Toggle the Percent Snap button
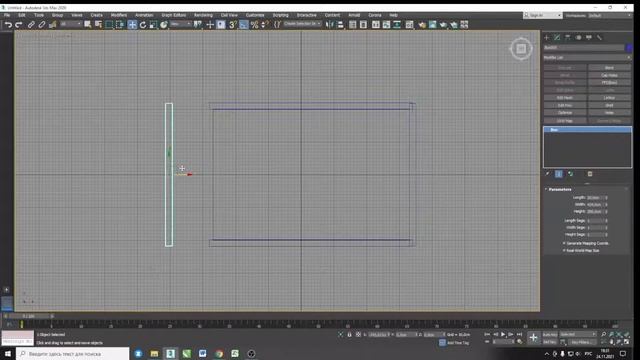The height and width of the screenshot is (360, 640). click(254, 25)
